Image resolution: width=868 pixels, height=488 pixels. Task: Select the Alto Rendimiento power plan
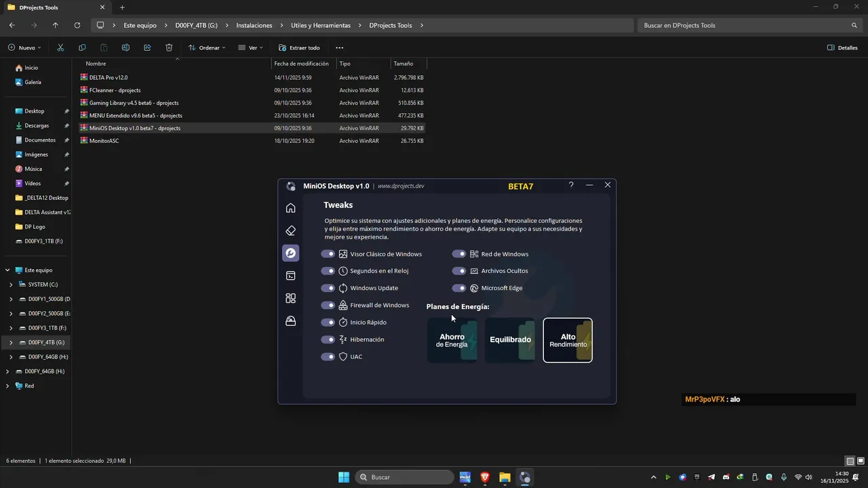[568, 340]
